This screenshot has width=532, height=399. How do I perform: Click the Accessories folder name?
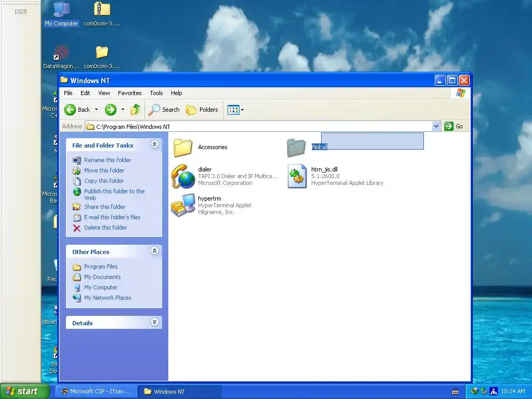[212, 147]
